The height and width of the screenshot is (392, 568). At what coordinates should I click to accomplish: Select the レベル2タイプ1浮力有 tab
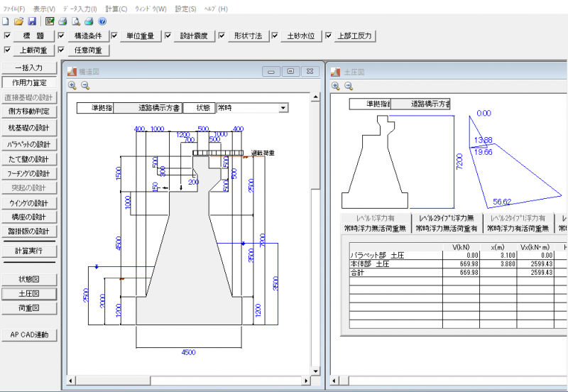tap(518, 218)
